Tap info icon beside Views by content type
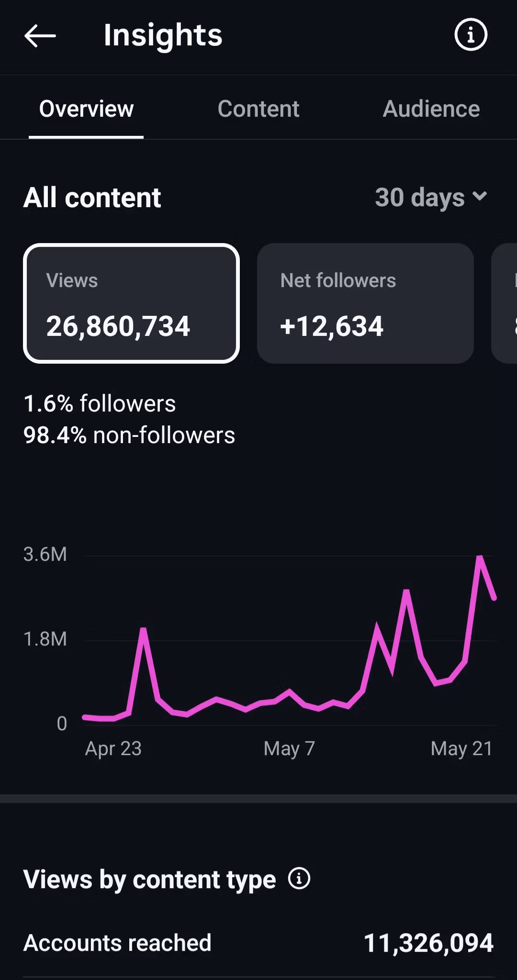The width and height of the screenshot is (517, 980). tap(299, 879)
